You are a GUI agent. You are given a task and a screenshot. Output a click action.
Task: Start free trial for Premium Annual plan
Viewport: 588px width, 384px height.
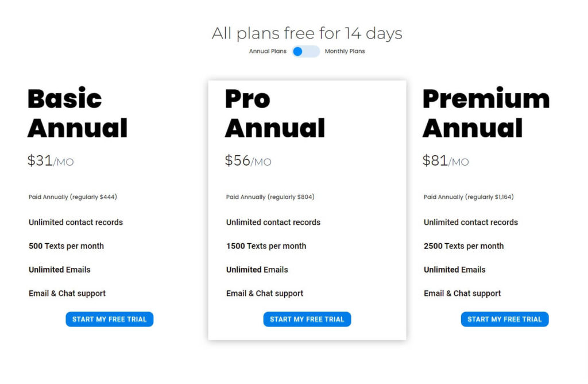[505, 319]
